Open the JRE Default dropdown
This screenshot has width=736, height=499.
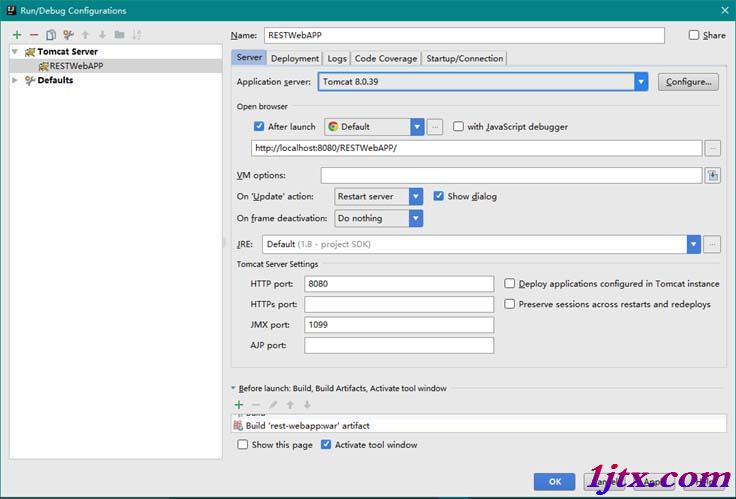[x=482, y=245]
